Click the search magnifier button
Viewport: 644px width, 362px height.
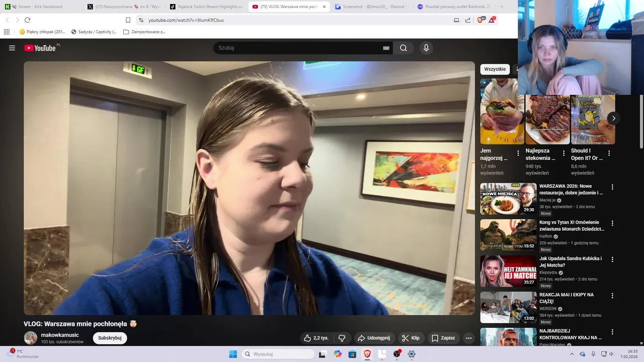coord(404,48)
